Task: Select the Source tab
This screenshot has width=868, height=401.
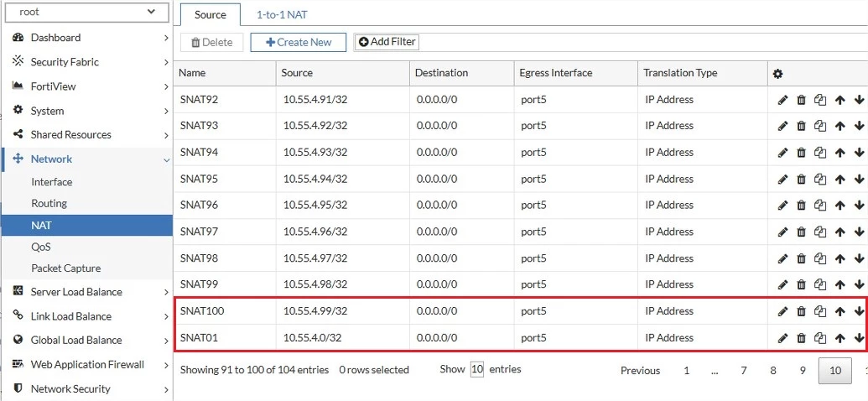Action: (x=211, y=15)
